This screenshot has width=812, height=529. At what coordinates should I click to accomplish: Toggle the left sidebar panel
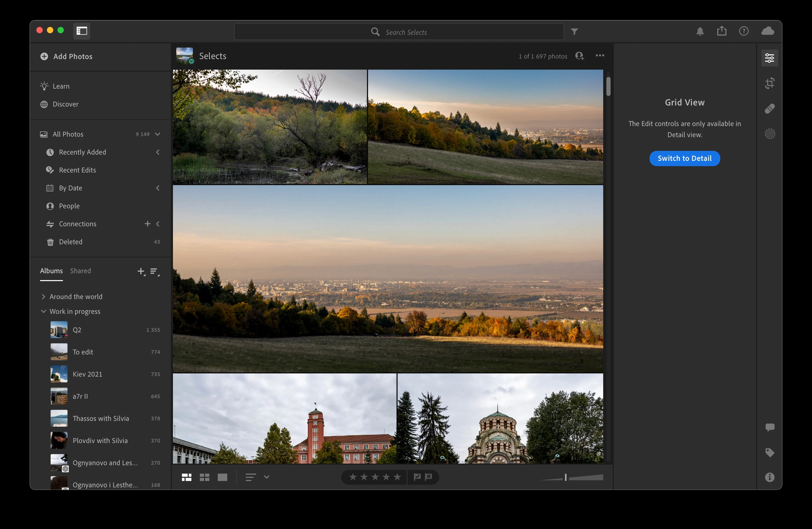pyautogui.click(x=82, y=31)
